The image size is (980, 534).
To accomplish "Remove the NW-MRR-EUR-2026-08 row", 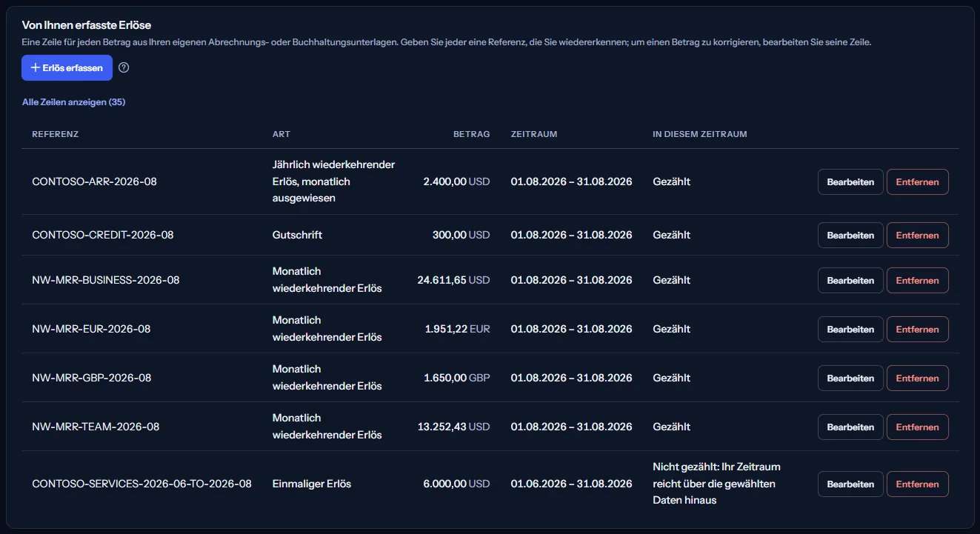I will pyautogui.click(x=917, y=329).
